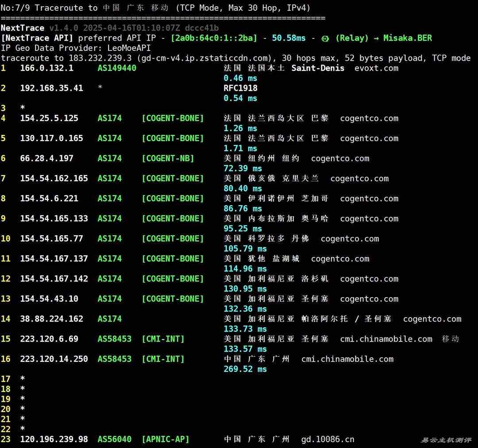This screenshot has width=478, height=448.
Task: Select the API IP [2a0b:64c0:1::2ba]
Action: pyautogui.click(x=214, y=38)
